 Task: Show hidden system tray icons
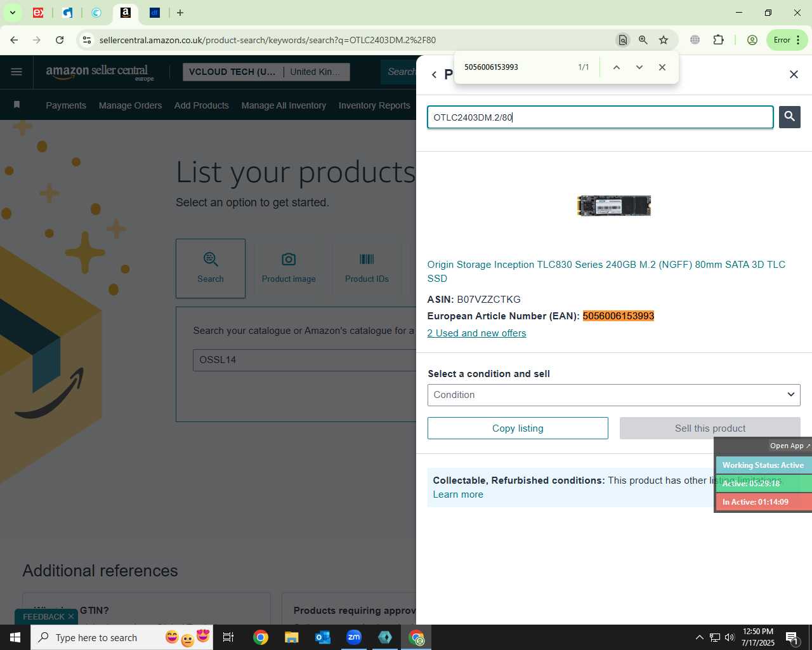pos(699,637)
